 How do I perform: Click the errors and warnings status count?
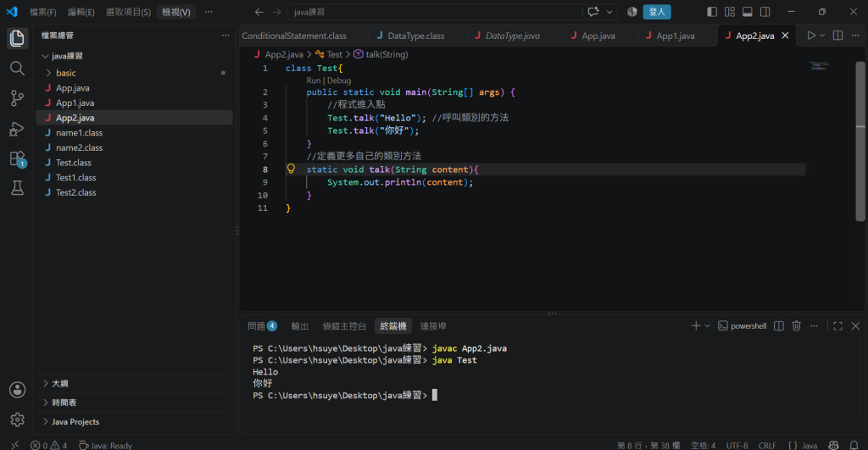pyautogui.click(x=48, y=445)
